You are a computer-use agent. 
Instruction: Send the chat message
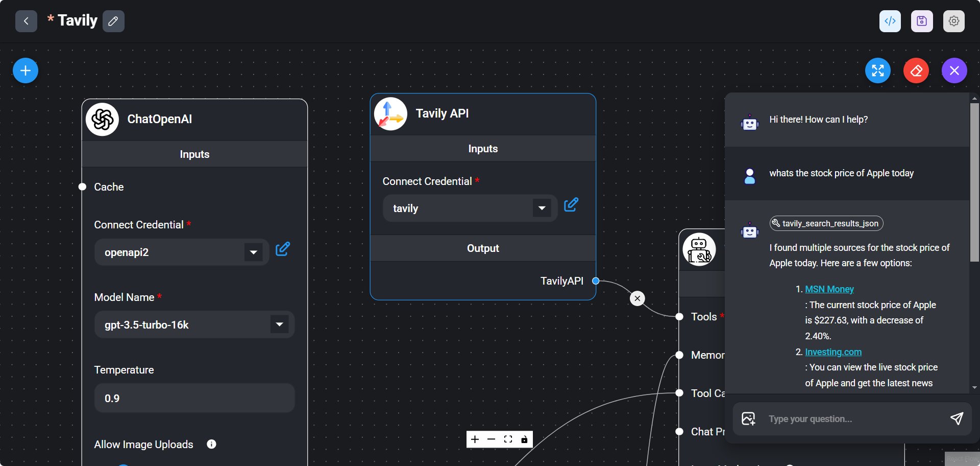point(957,419)
